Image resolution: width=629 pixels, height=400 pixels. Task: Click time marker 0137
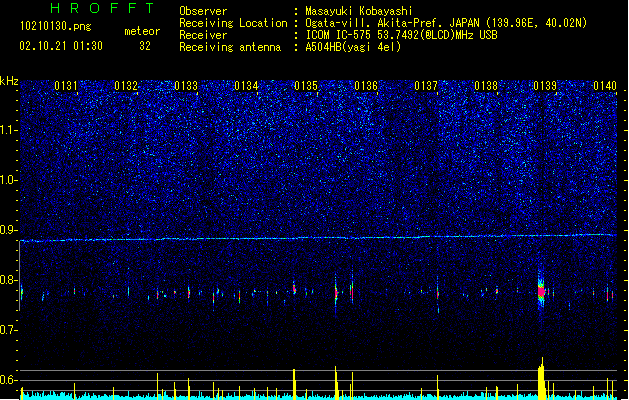(x=426, y=86)
